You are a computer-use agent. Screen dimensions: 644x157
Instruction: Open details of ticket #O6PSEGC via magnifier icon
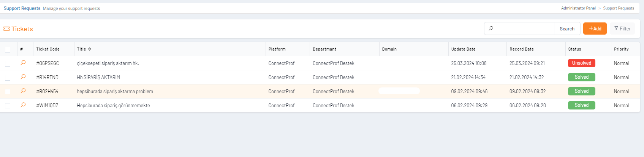[23, 63]
